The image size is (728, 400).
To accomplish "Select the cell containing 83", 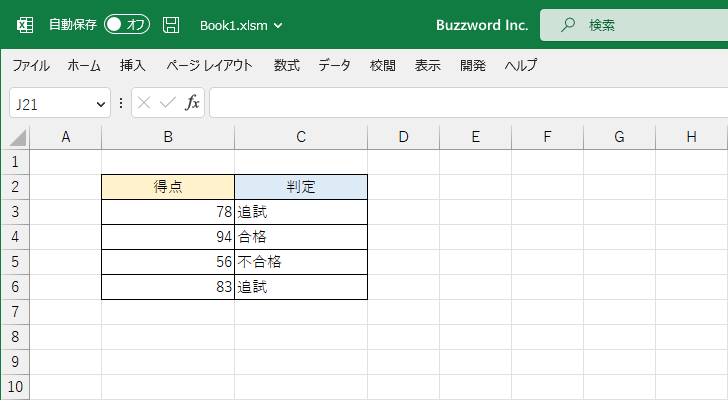I will (x=168, y=287).
